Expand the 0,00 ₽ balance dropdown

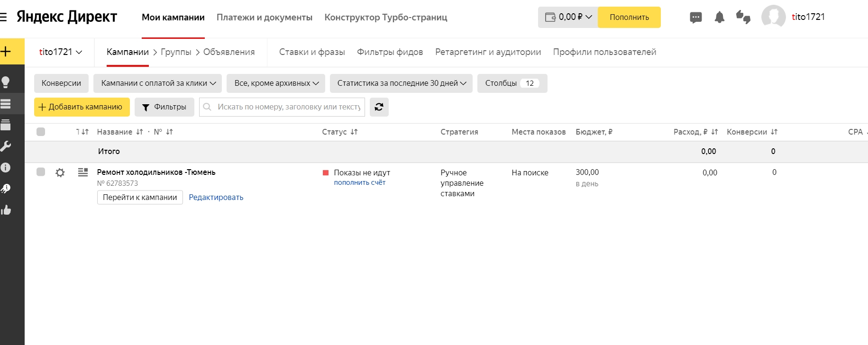click(x=568, y=17)
